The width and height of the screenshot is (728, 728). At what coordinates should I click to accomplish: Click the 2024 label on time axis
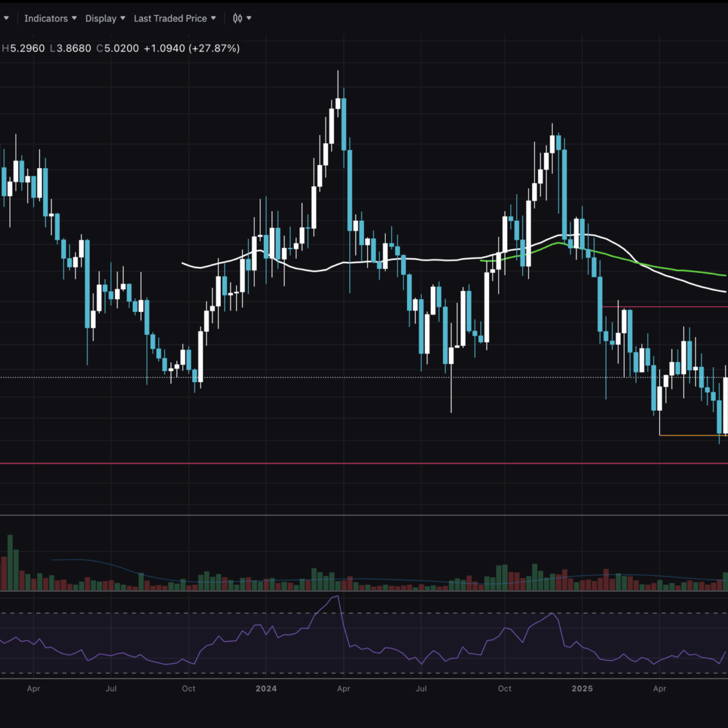266,689
